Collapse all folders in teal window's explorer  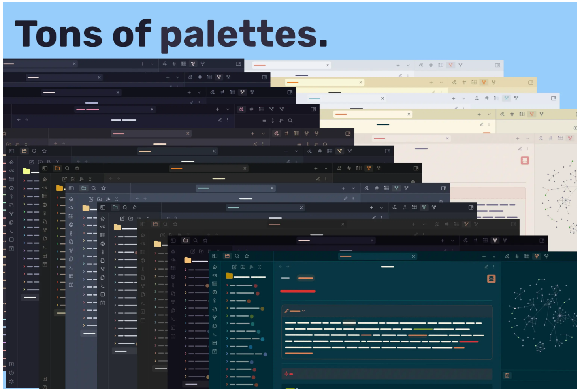click(260, 267)
